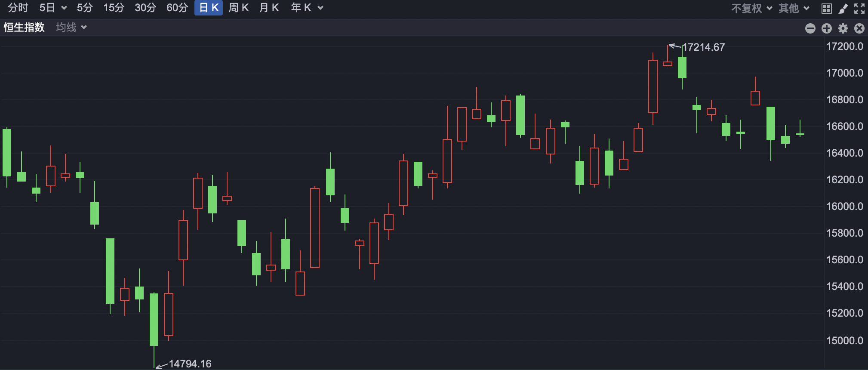Click the 16600.0 axis label
The image size is (868, 370).
(845, 126)
